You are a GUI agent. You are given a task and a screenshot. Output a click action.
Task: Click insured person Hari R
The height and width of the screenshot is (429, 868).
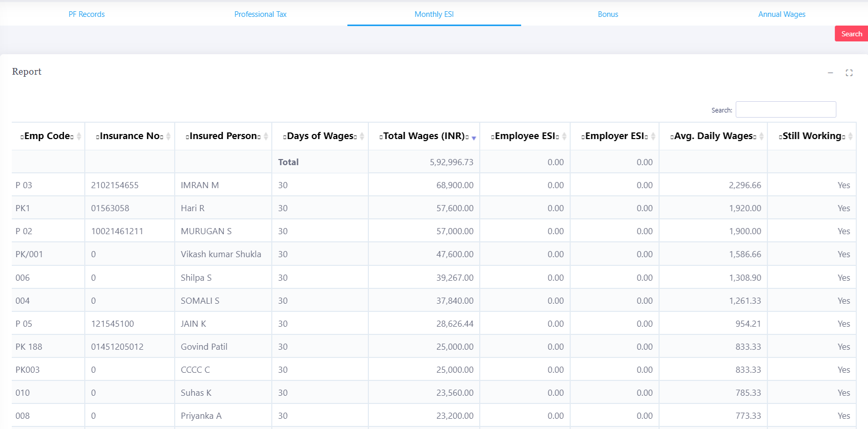[x=193, y=208]
